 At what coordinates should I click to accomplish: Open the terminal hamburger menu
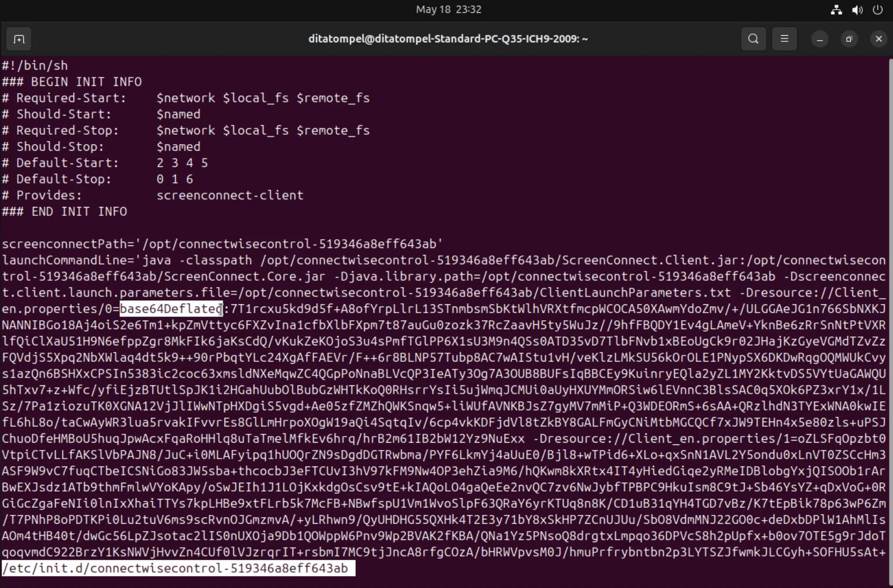(784, 39)
